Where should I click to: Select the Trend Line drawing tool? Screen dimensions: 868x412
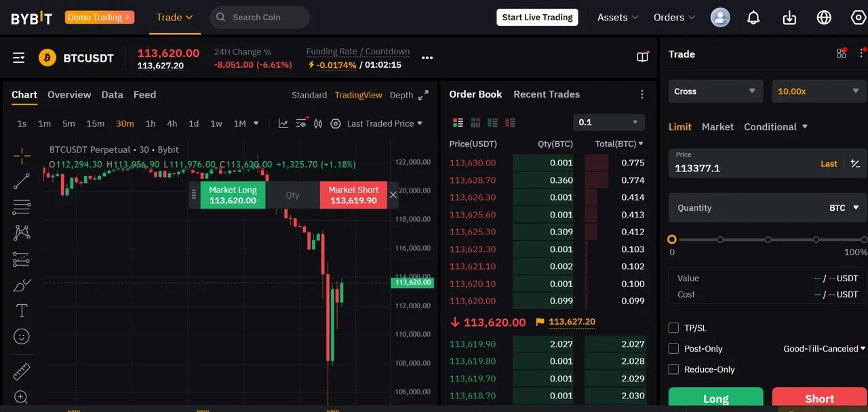point(21,181)
